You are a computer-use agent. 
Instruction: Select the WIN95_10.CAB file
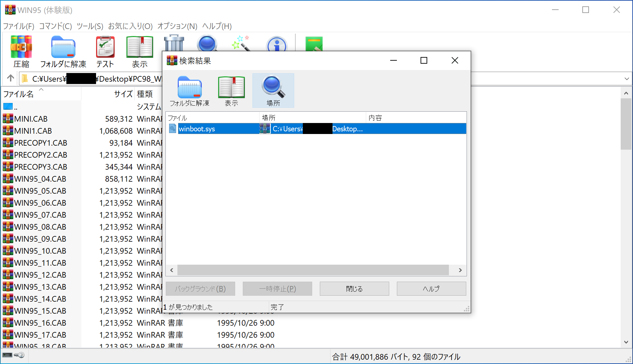[x=82, y=251]
